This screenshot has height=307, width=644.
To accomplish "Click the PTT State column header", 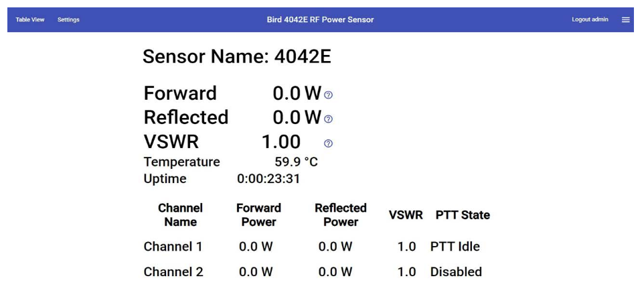I will tap(463, 215).
